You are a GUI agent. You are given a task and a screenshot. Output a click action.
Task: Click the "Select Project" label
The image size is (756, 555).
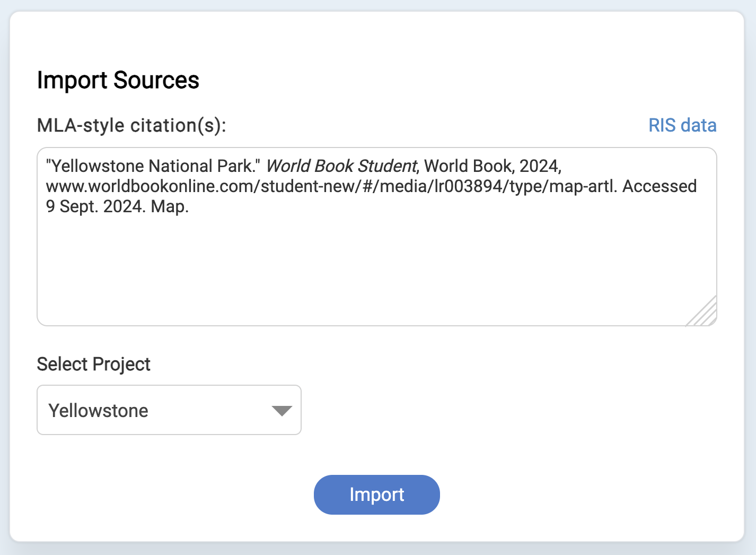click(93, 364)
